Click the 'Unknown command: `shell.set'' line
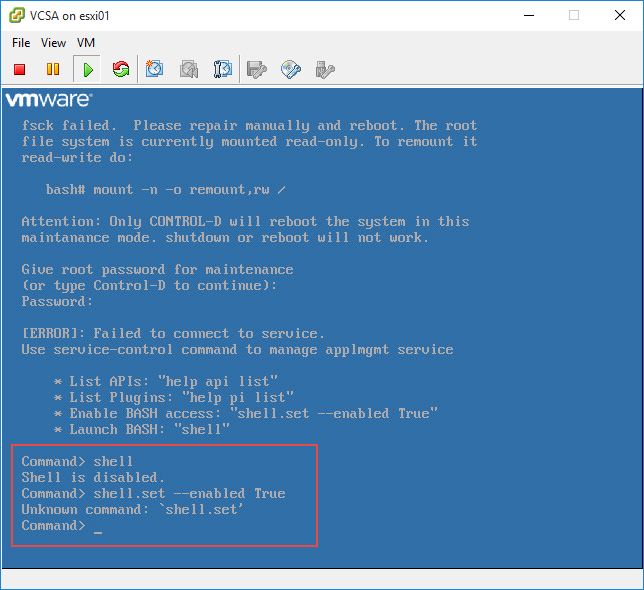This screenshot has width=644, height=590. [x=132, y=510]
